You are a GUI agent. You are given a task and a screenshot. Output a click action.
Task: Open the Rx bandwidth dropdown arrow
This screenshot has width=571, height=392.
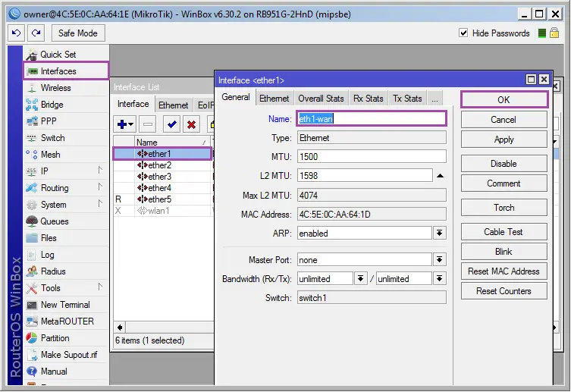(x=361, y=279)
